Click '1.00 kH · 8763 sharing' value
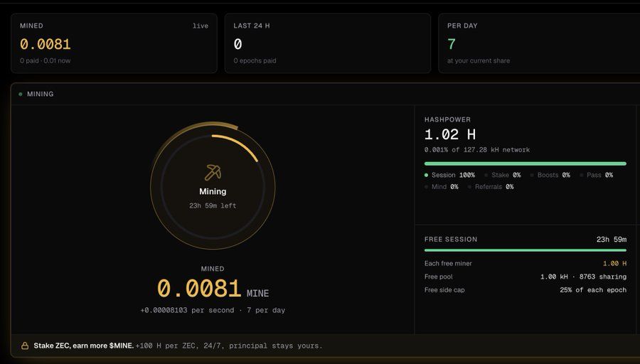The image size is (640, 364). click(x=583, y=277)
